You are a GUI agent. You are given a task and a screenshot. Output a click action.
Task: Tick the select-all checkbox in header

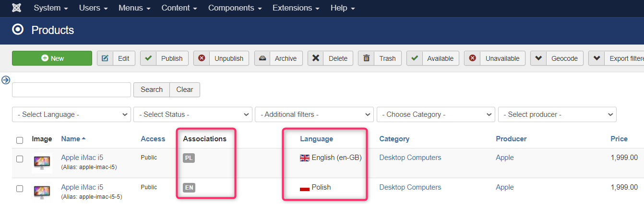pyautogui.click(x=20, y=140)
